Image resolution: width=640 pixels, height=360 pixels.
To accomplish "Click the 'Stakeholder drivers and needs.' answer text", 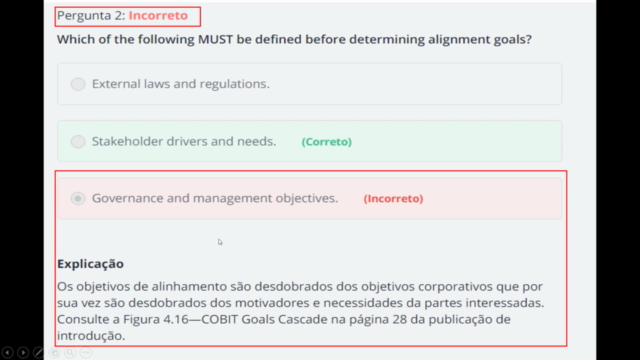I will click(184, 141).
